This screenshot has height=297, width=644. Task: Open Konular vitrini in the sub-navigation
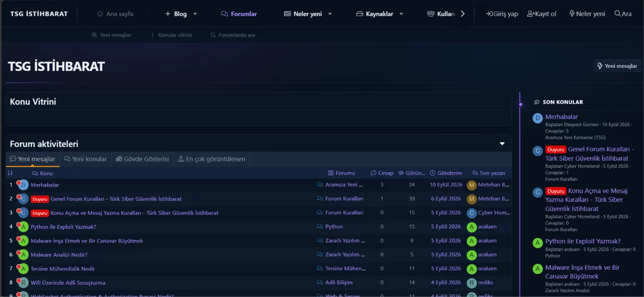click(x=171, y=35)
